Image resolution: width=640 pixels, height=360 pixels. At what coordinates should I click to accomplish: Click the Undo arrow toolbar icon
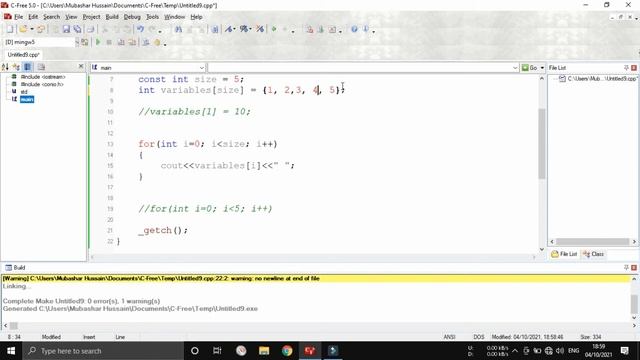click(140, 29)
